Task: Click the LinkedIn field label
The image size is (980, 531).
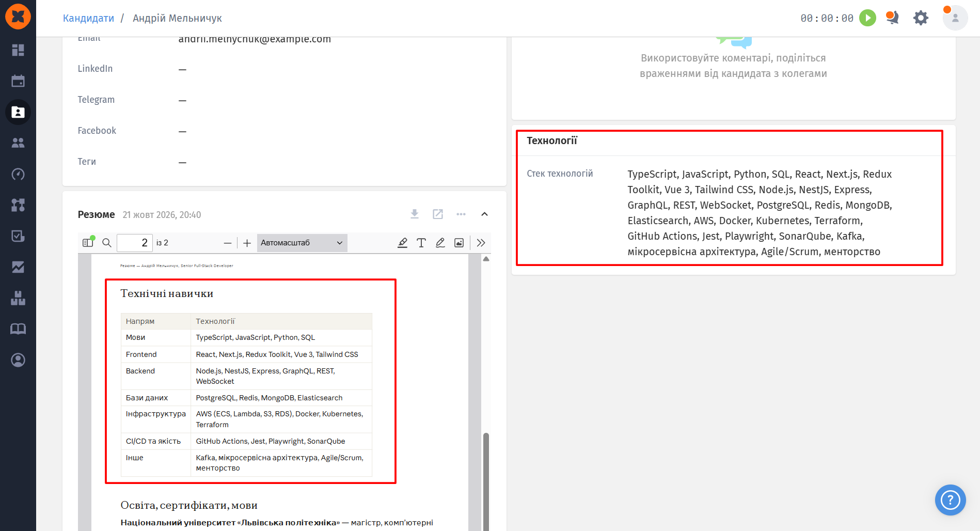Action: 95,69
